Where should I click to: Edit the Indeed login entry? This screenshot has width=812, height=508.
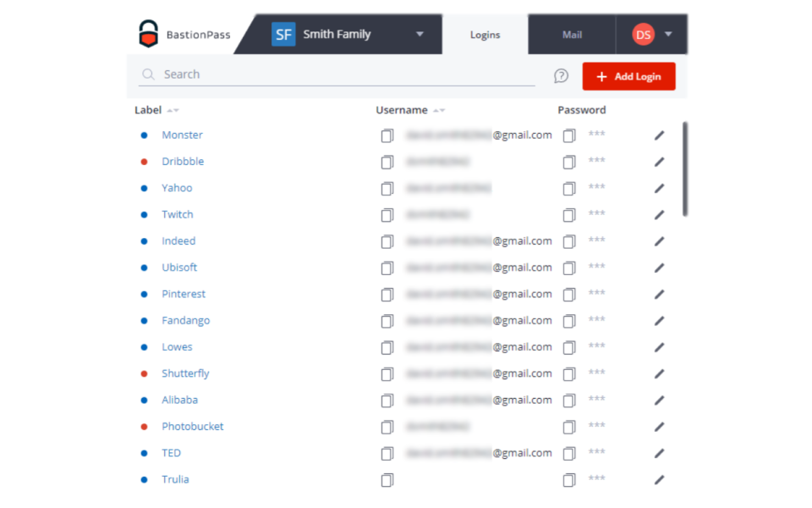pyautogui.click(x=659, y=241)
